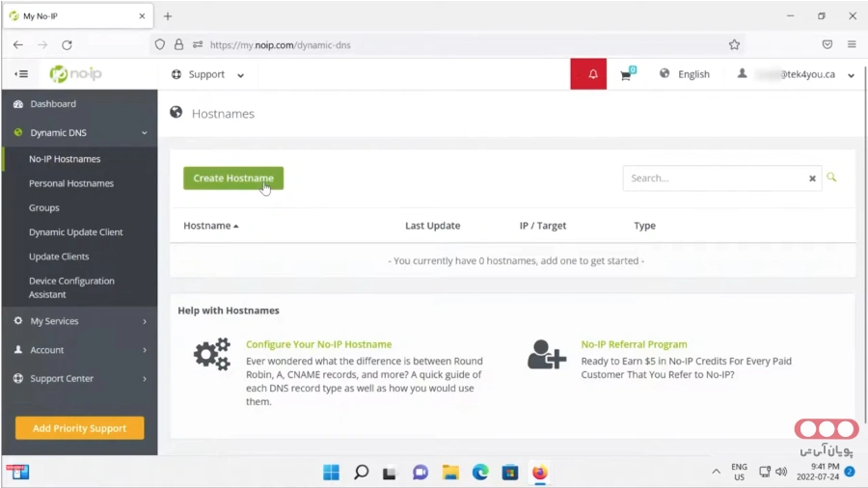
Task: Click inside the hostname Search field
Action: [x=714, y=178]
